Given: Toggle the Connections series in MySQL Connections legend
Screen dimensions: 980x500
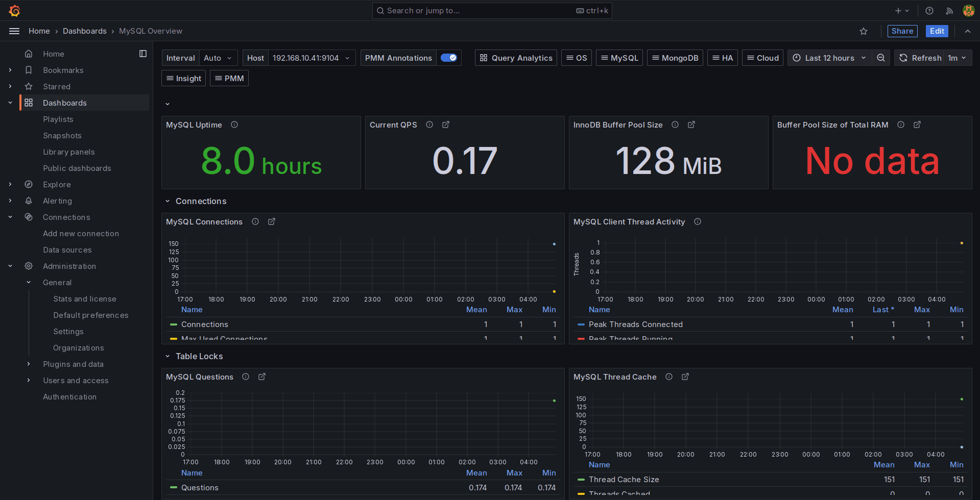Looking at the screenshot, I should pos(205,324).
